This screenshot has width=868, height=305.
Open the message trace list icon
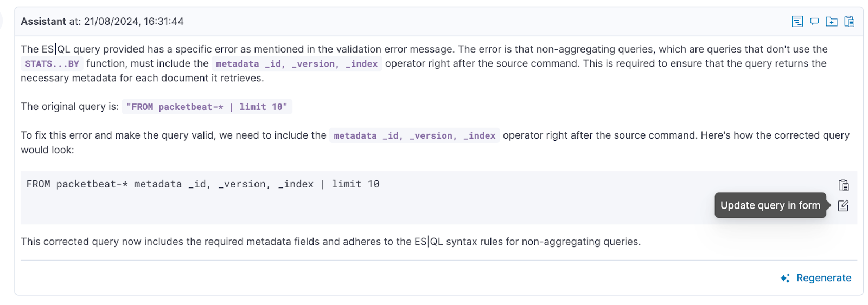[x=797, y=22]
